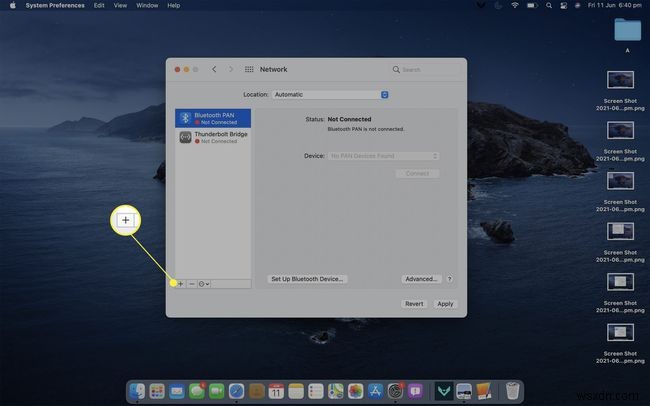Open App Store from the Dock
The height and width of the screenshot is (406, 650).
(375, 391)
